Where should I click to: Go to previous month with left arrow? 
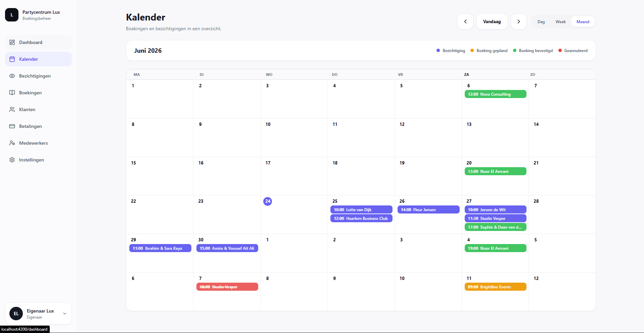pyautogui.click(x=465, y=21)
